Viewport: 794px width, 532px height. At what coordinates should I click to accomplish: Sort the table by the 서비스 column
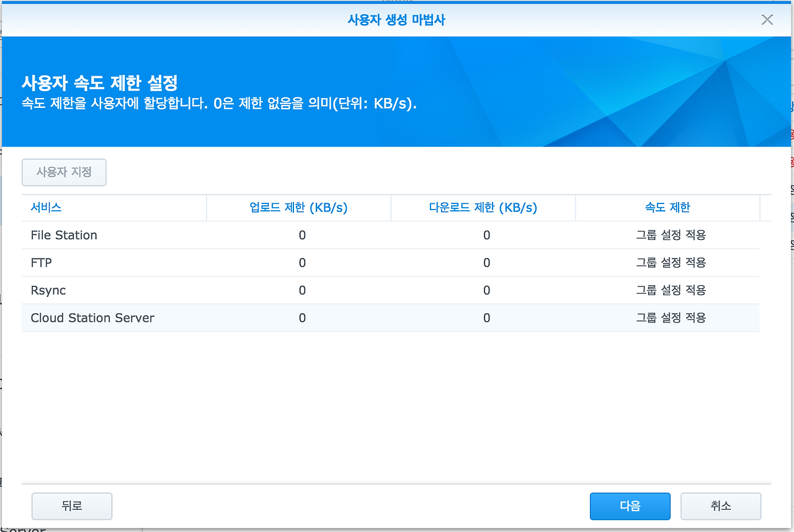45,208
